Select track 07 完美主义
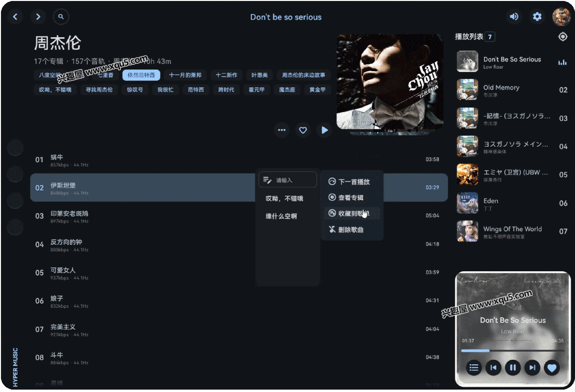 (239, 329)
